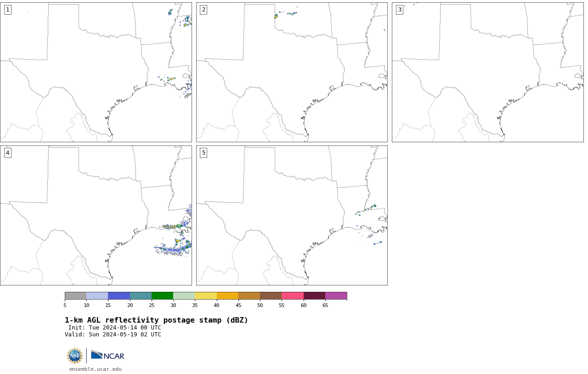Click the dark green 25-30 dBZ swatch
Image resolution: width=588 pixels, height=374 pixels.
point(163,296)
